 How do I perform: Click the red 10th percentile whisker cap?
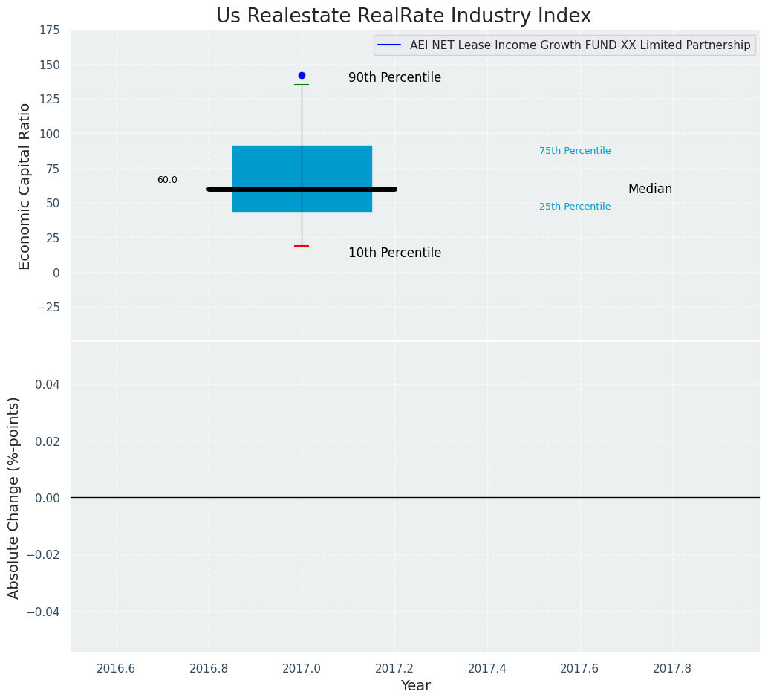302,246
